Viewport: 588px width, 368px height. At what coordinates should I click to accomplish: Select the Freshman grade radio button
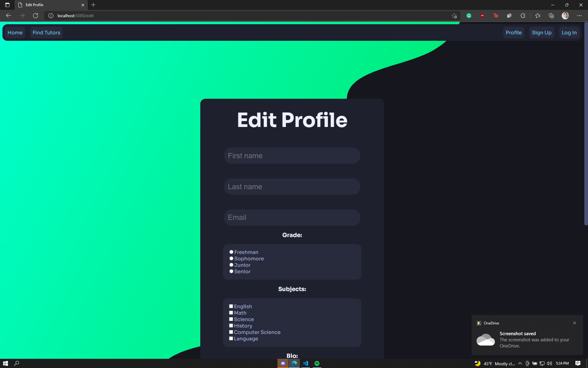[231, 252]
